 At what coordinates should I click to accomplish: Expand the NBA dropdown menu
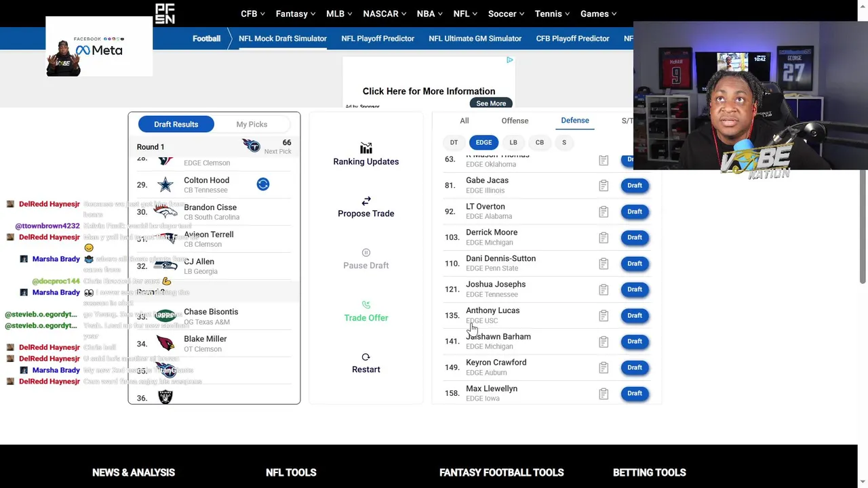pyautogui.click(x=430, y=14)
